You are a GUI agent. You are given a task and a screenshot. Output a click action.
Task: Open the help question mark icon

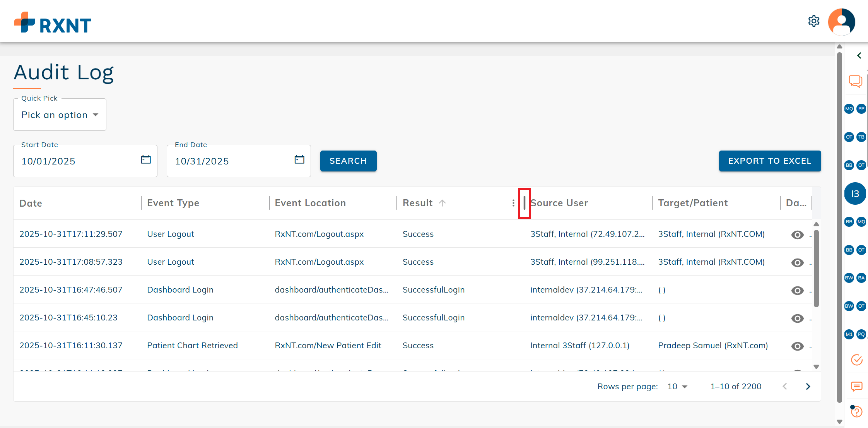pyautogui.click(x=856, y=411)
